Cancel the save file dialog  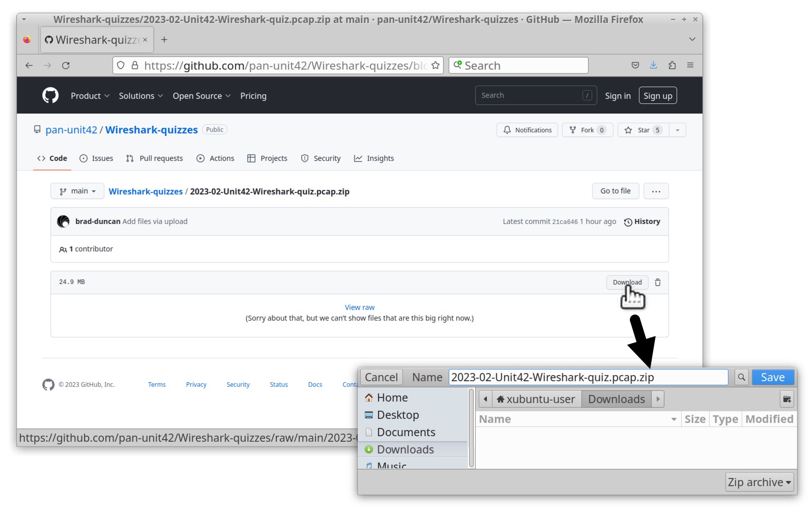381,377
